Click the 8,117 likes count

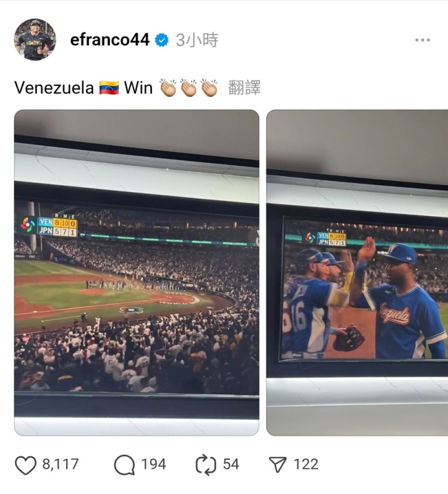click(61, 464)
